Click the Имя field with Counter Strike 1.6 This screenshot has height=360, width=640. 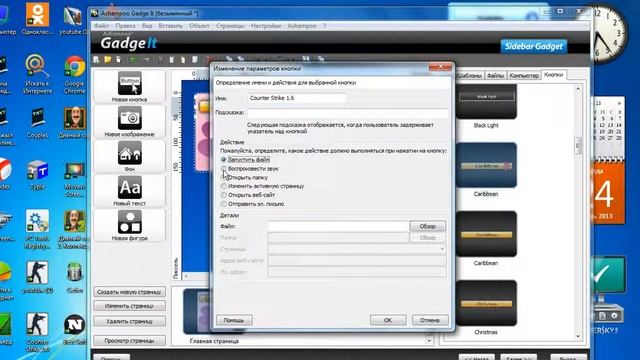click(x=297, y=98)
